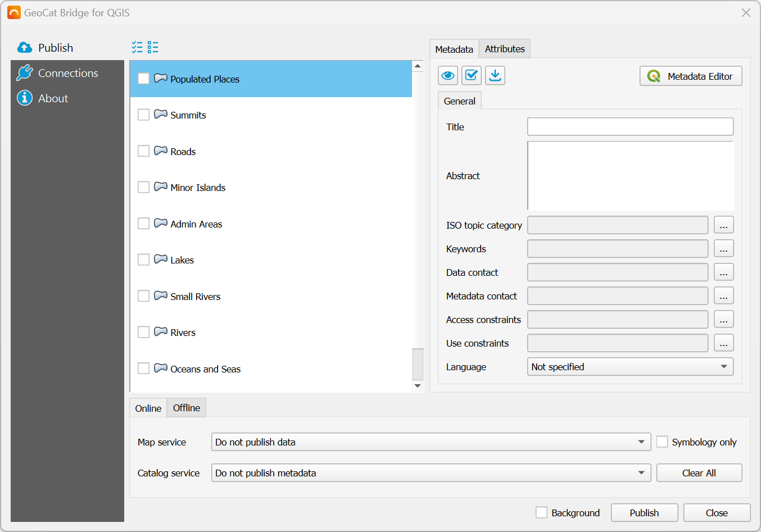The height and width of the screenshot is (532, 761).
Task: Click into the Title input field
Action: [x=630, y=127]
